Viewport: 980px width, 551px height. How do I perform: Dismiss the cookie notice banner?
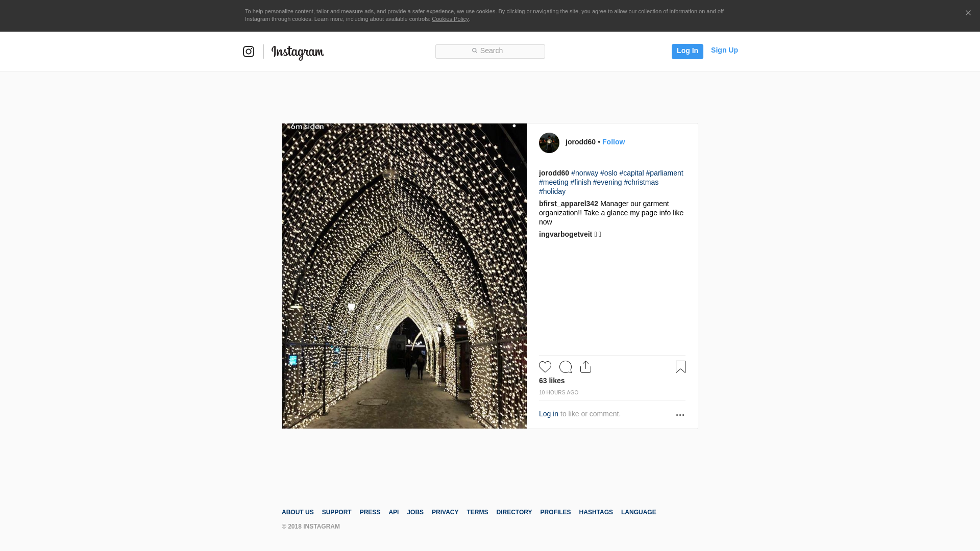(x=968, y=13)
